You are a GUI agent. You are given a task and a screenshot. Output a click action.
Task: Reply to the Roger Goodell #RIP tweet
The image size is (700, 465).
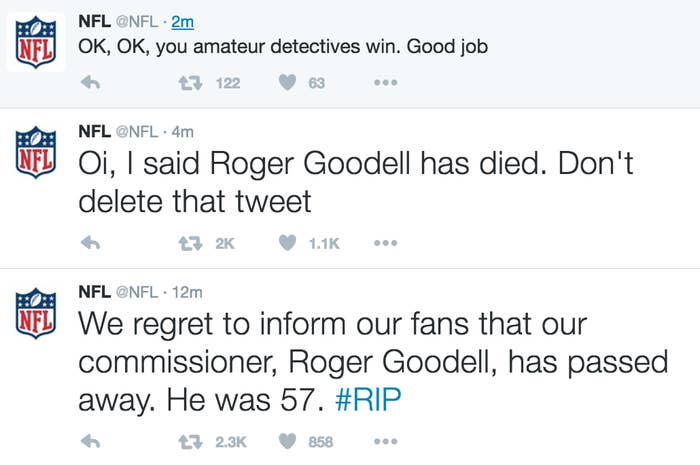90,442
